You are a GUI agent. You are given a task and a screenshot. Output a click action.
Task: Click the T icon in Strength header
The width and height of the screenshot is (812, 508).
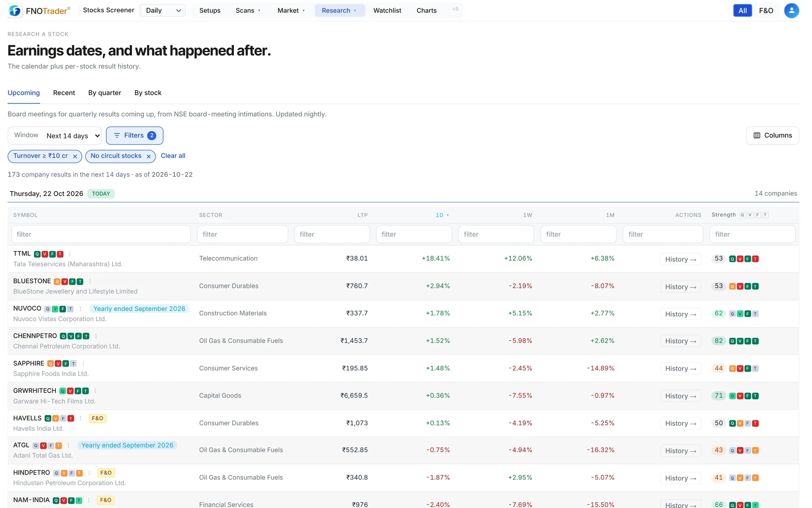(765, 215)
